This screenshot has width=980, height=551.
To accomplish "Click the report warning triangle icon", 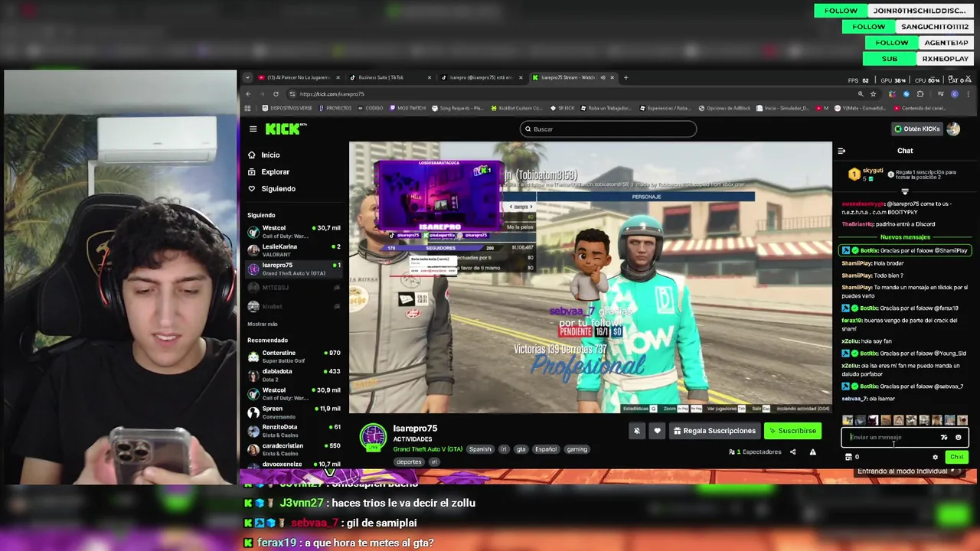I will coord(812,452).
